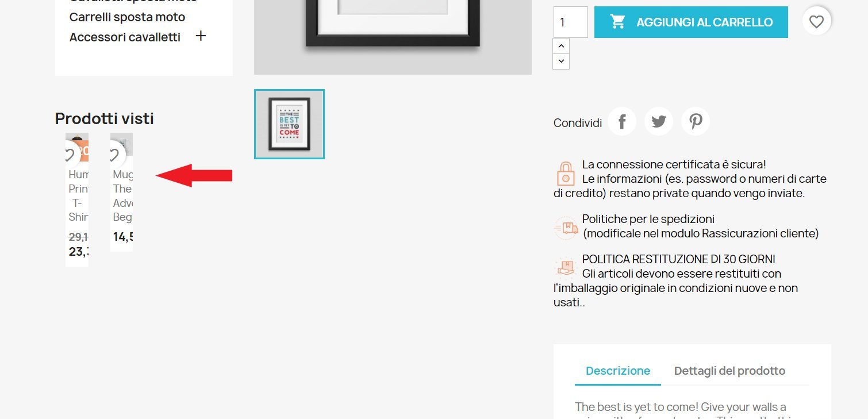This screenshot has height=419, width=868.
Task: Share product on Facebook
Action: [x=622, y=122]
